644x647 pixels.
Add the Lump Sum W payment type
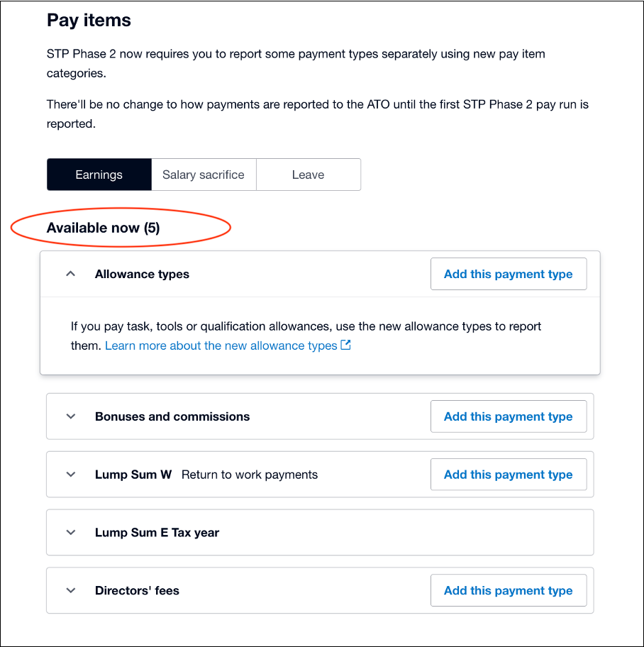(509, 475)
